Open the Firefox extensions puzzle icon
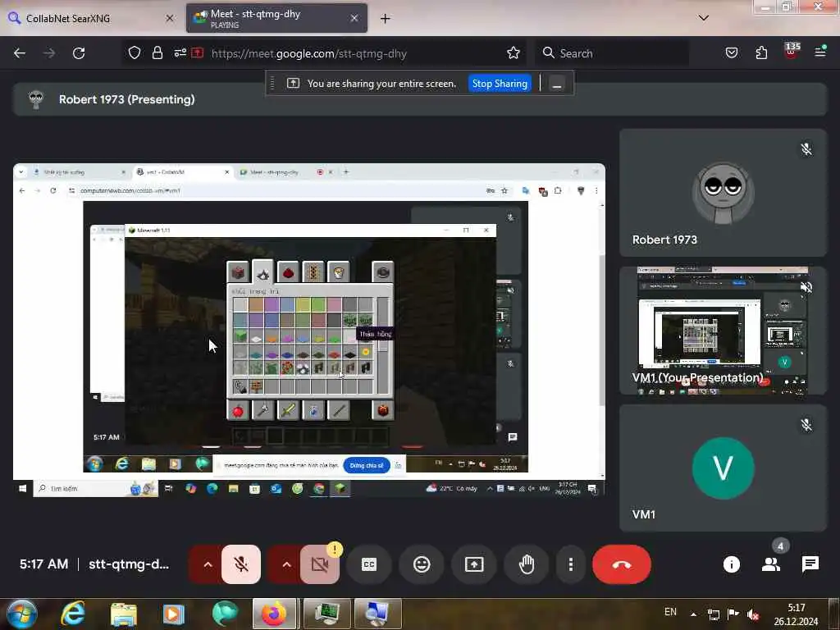Image resolution: width=840 pixels, height=630 pixels. pyautogui.click(x=761, y=53)
